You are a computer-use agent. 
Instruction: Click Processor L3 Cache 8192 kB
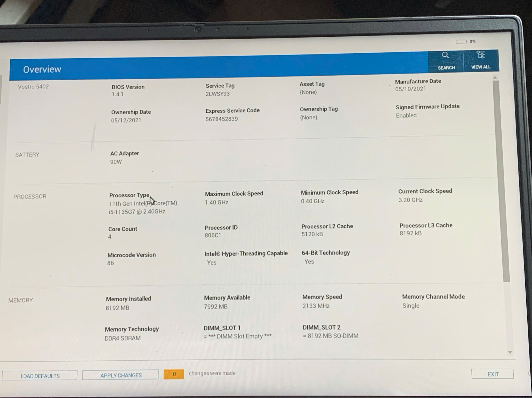coord(411,233)
